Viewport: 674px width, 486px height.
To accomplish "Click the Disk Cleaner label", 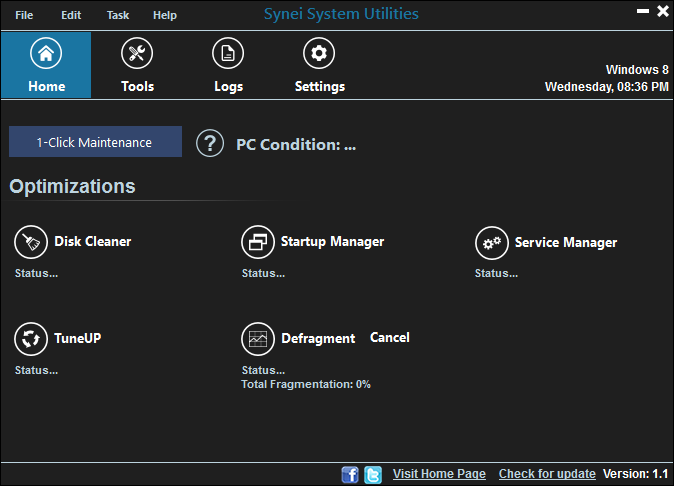I will [93, 241].
